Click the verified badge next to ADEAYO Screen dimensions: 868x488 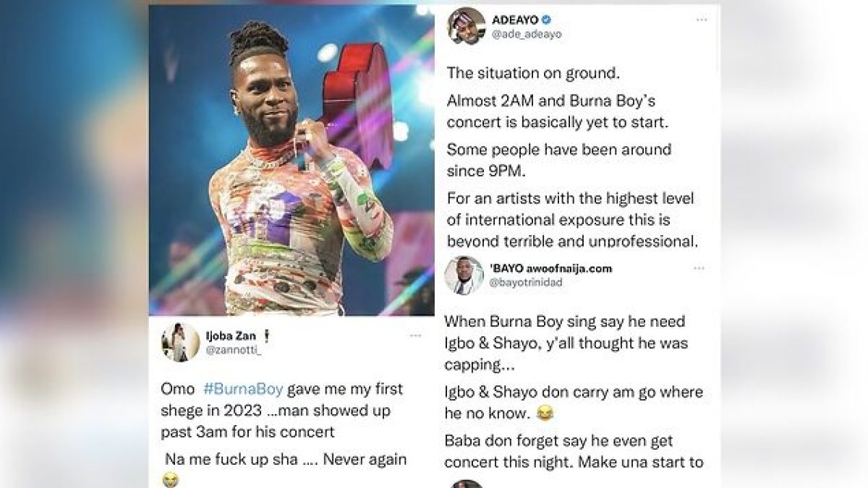pyautogui.click(x=545, y=20)
